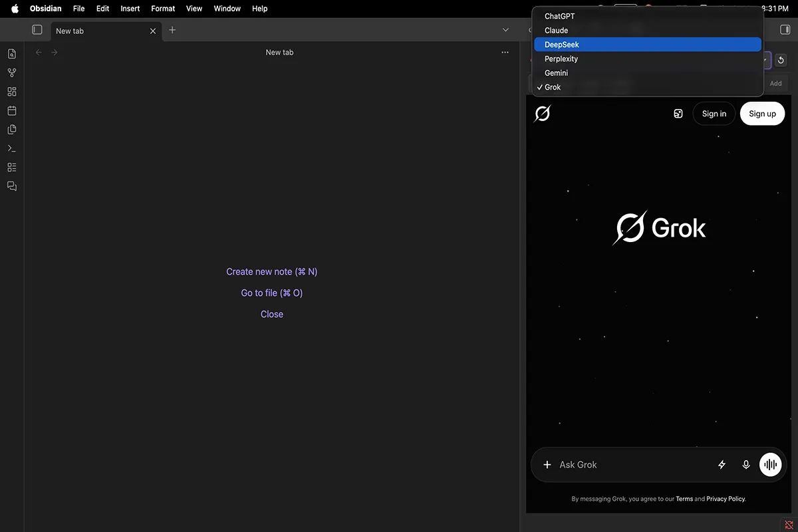Click the Sign in button
798x532 pixels.
714,114
